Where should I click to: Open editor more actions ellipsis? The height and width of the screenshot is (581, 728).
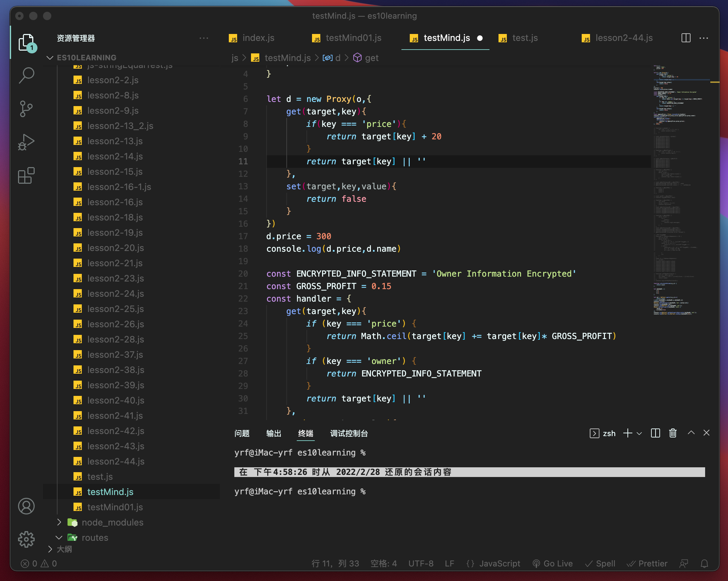tap(704, 38)
